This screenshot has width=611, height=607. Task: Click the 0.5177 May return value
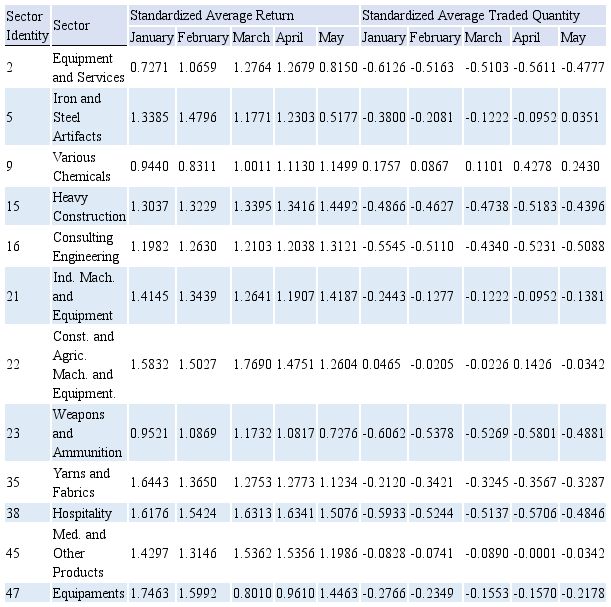pos(337,118)
